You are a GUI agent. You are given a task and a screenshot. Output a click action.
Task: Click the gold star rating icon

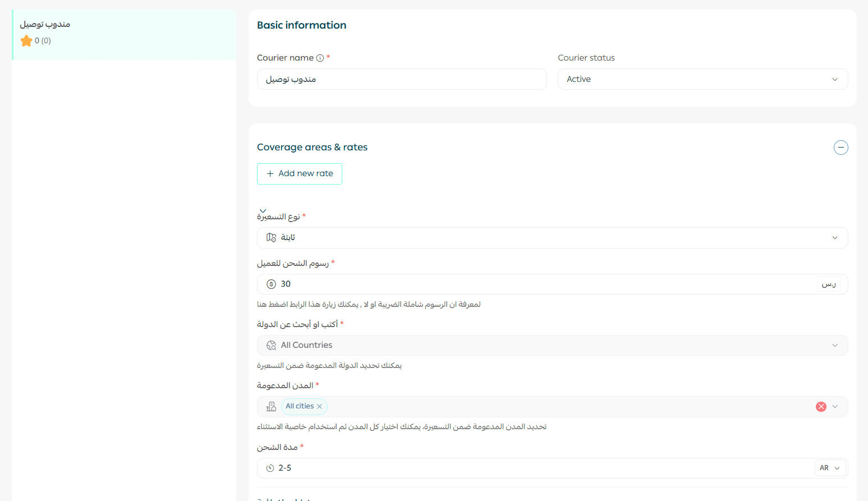26,41
